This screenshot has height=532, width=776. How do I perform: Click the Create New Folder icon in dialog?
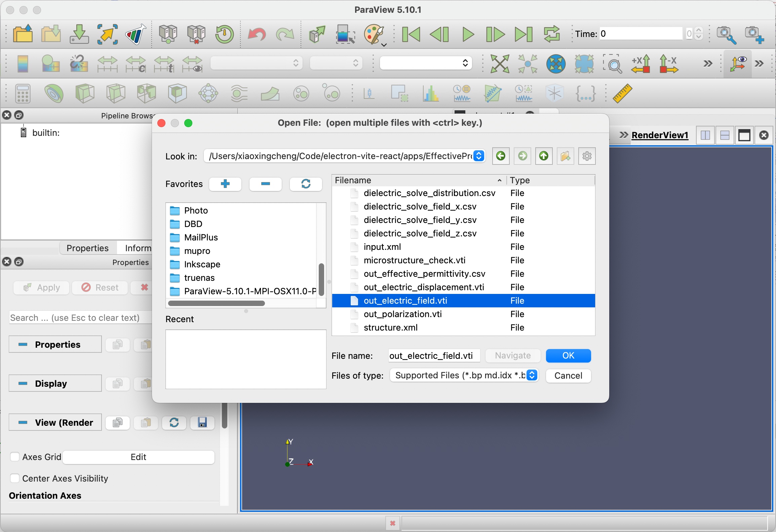pos(565,156)
